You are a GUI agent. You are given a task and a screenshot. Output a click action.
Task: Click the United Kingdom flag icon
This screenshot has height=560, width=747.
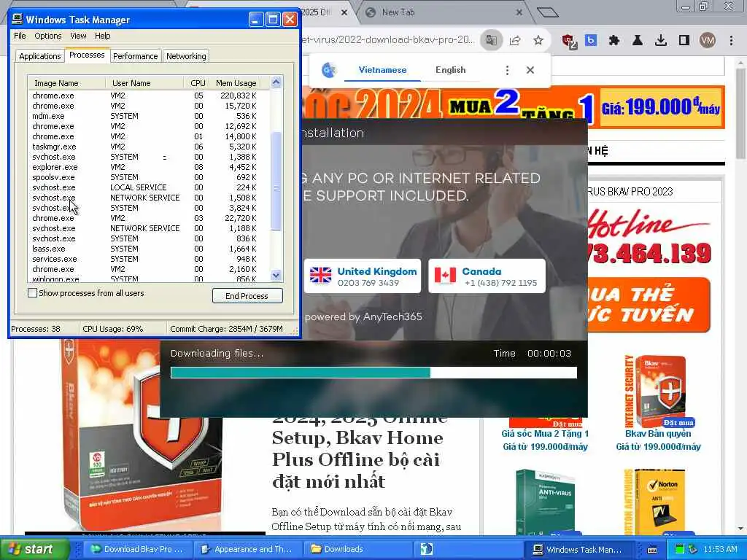point(321,275)
